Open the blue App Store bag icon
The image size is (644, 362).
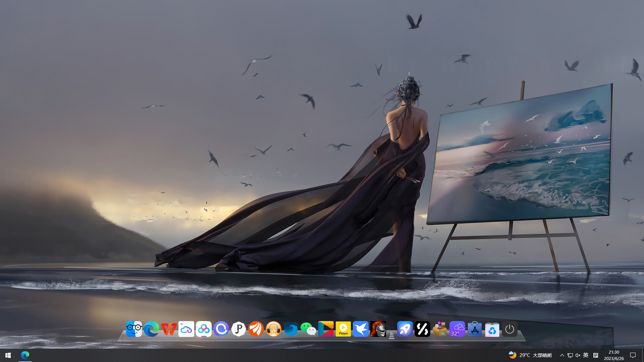[475, 329]
